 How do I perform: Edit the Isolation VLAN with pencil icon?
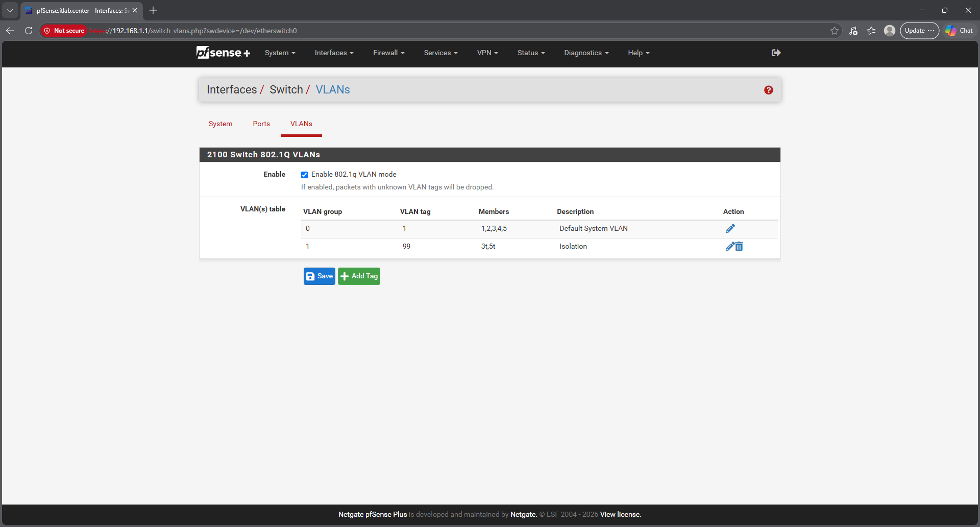(730, 247)
